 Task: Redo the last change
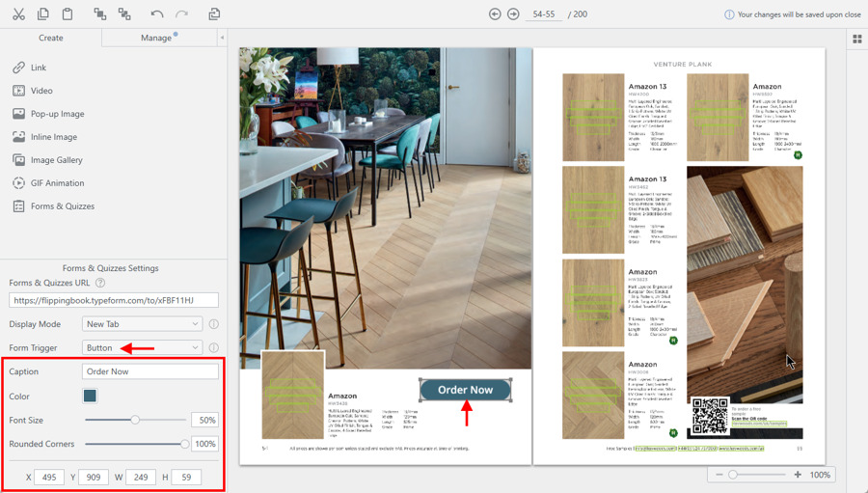point(181,14)
